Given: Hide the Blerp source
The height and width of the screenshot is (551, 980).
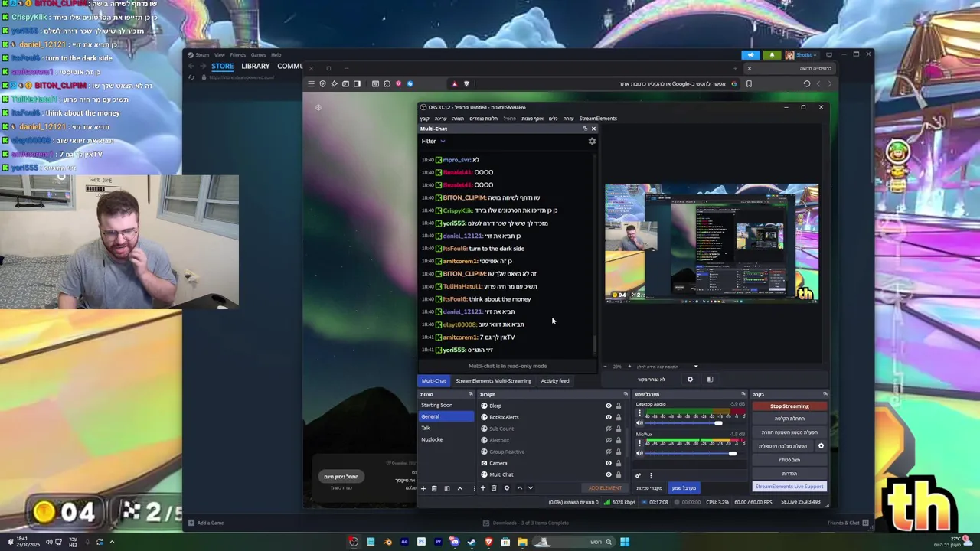Looking at the screenshot, I should (609, 406).
